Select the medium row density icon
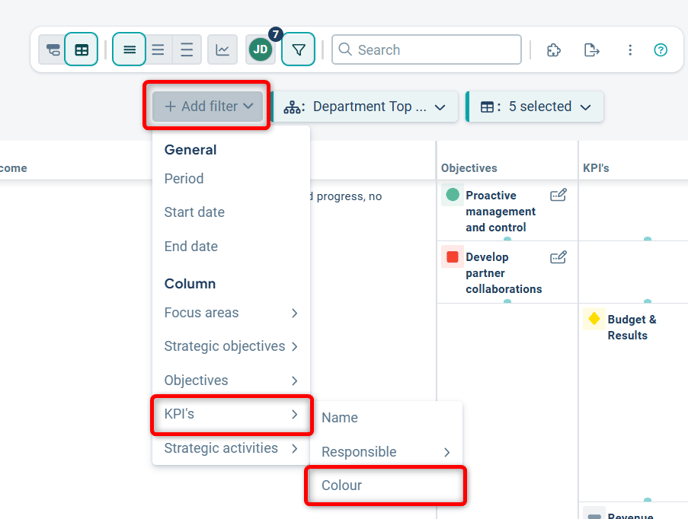This screenshot has width=688, height=519. coord(158,50)
